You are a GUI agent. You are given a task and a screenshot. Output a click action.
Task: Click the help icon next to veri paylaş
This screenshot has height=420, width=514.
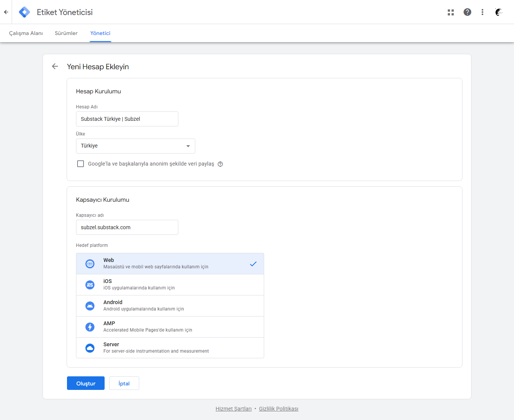(x=221, y=164)
